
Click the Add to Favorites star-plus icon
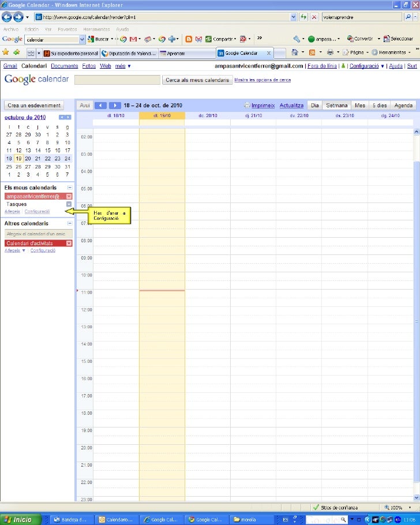click(16, 52)
